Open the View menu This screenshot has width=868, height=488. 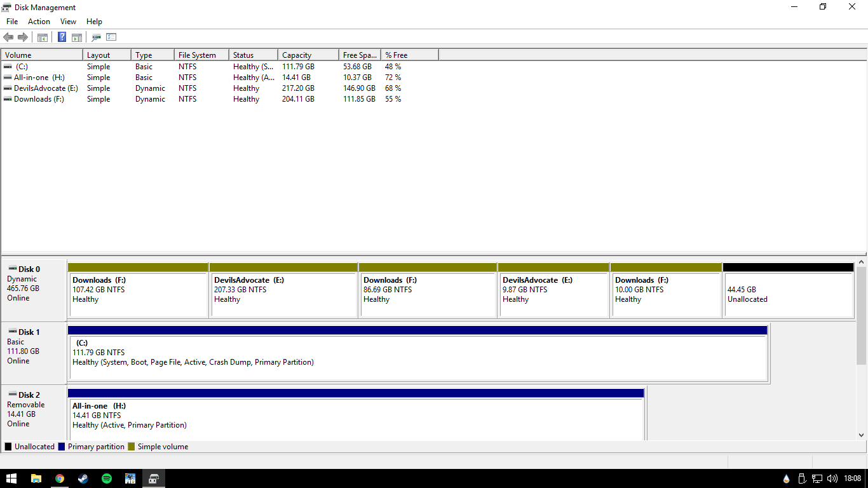click(68, 22)
